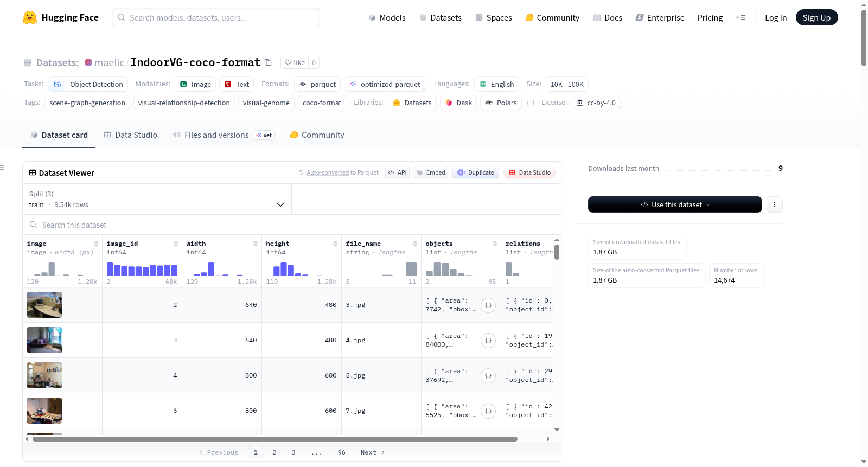Go to the Next page

coord(373,452)
